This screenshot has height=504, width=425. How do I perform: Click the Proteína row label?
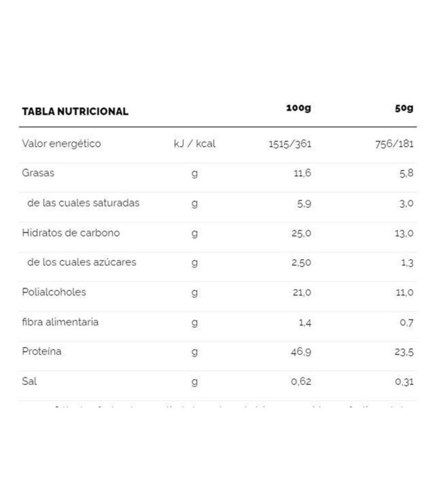tap(42, 351)
